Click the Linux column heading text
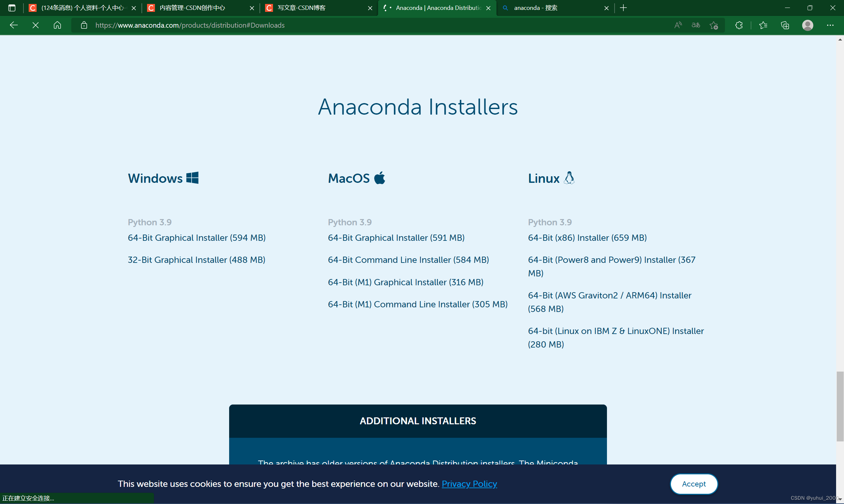 click(x=544, y=178)
